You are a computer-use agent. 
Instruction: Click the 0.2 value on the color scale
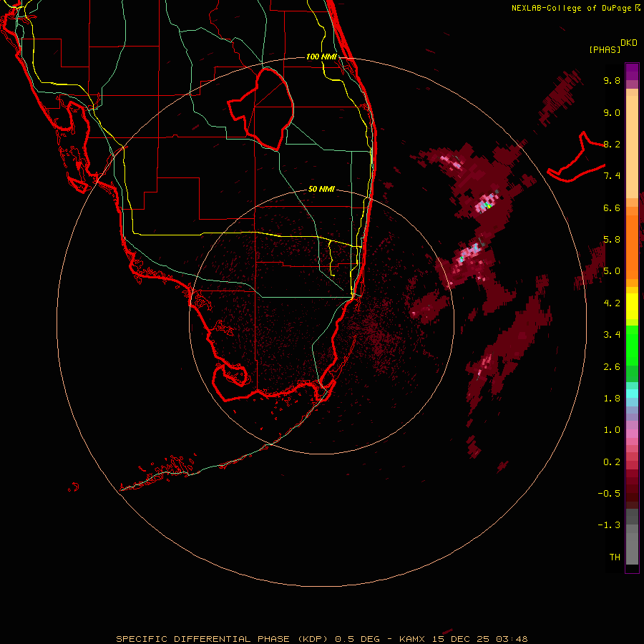pos(612,462)
